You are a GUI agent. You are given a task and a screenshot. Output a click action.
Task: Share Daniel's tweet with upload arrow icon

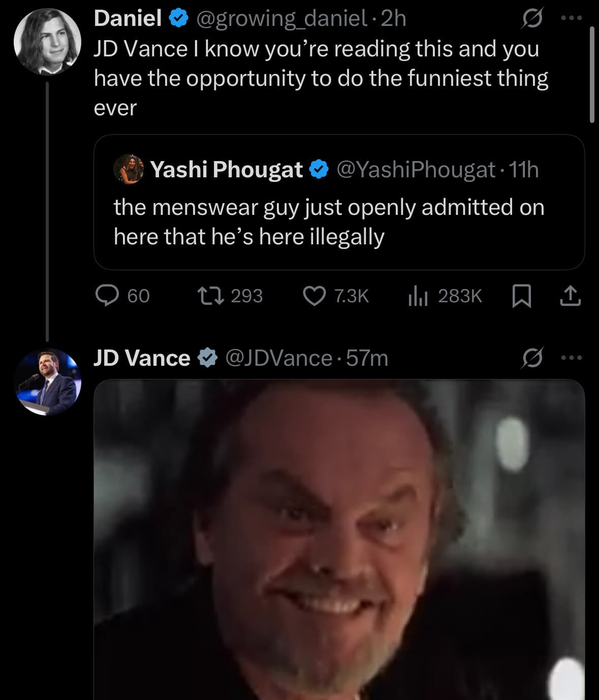tap(570, 296)
